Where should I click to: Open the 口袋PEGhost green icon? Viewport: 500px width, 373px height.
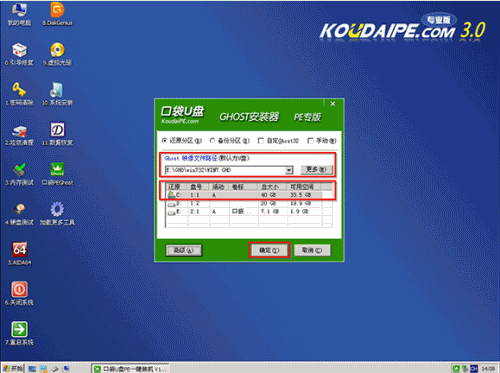coord(57,169)
